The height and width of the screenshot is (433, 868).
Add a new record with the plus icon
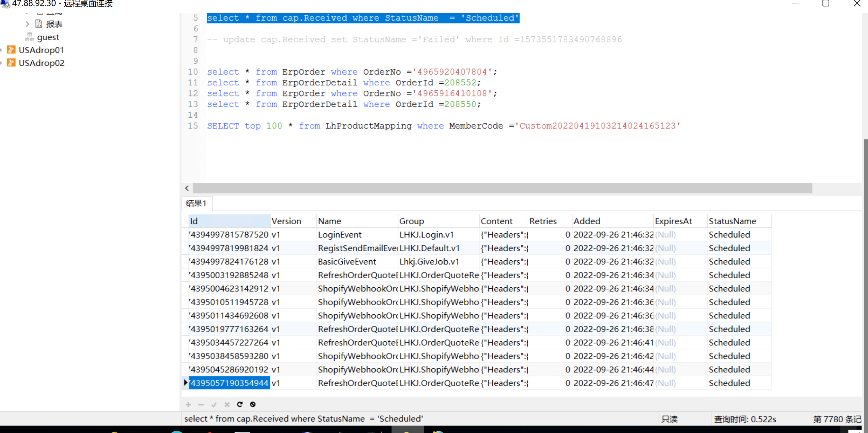click(188, 404)
